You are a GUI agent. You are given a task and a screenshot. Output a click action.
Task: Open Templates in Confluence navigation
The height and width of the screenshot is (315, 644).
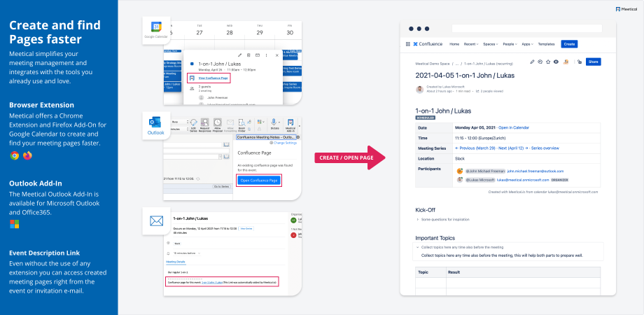pyautogui.click(x=546, y=44)
